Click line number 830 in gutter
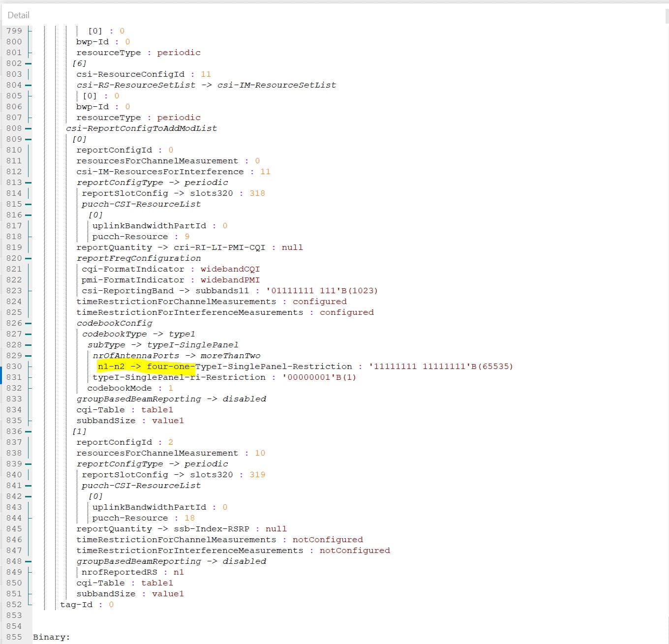 tap(14, 367)
